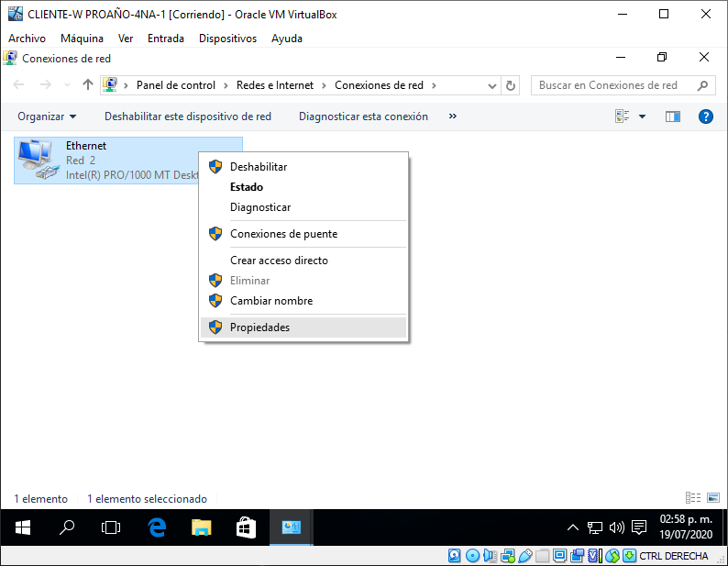Screen dimensions: 728x566
Task: Toggle the preview pane button
Action: point(673,117)
